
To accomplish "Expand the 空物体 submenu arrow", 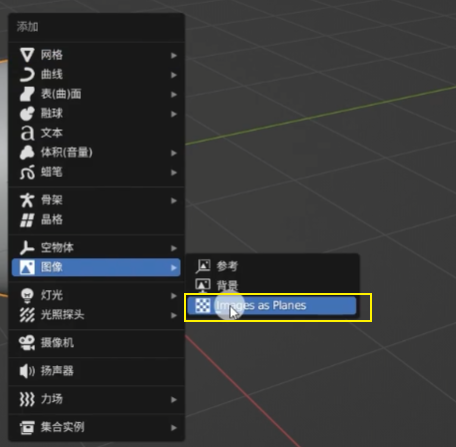I will [x=174, y=248].
